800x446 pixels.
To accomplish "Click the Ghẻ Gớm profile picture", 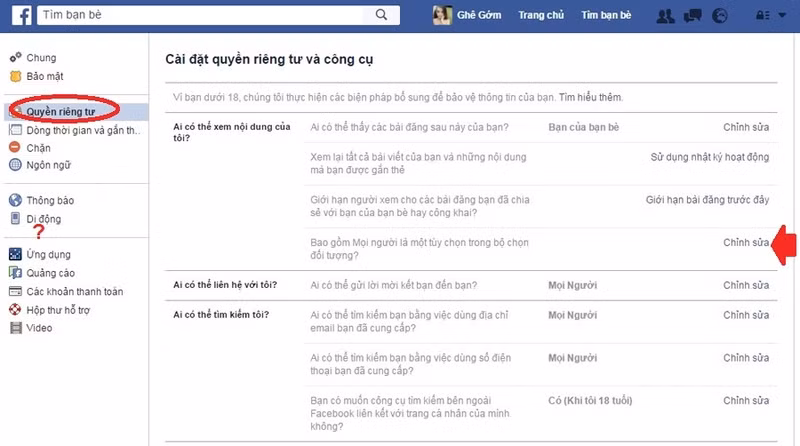I will point(442,15).
